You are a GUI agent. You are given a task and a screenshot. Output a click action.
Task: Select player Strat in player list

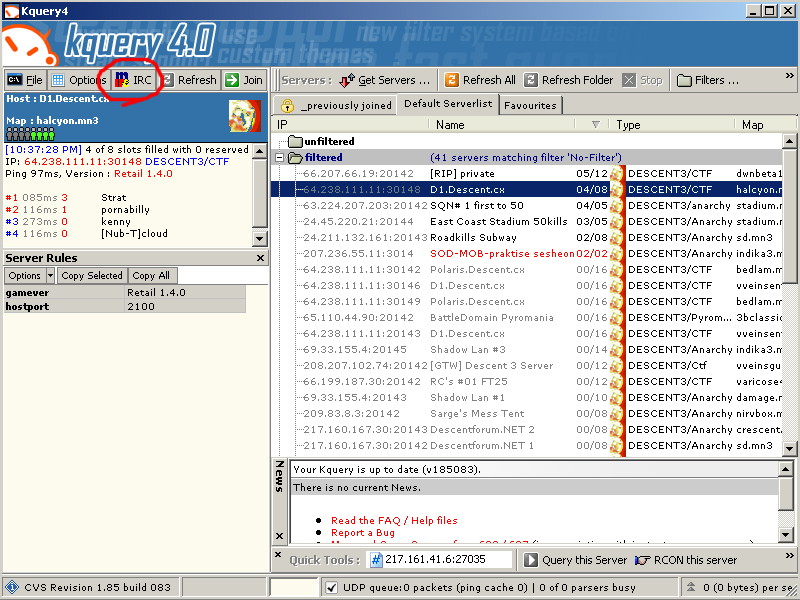(114, 198)
